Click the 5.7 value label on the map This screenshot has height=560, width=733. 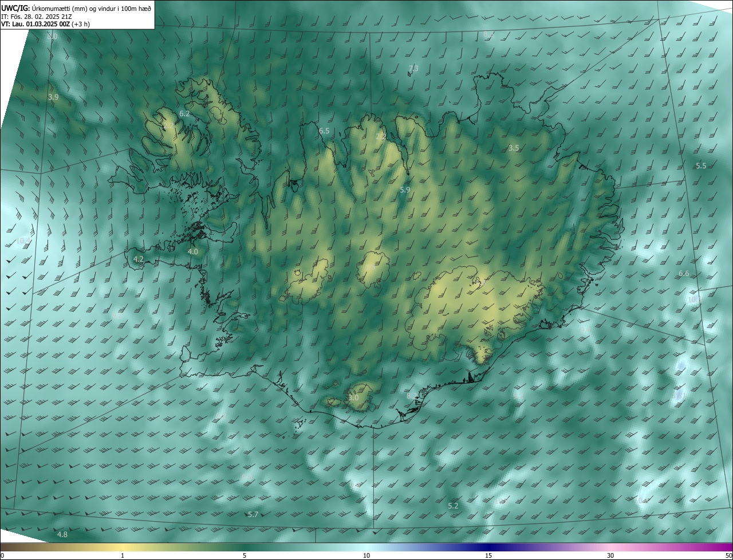point(253,514)
